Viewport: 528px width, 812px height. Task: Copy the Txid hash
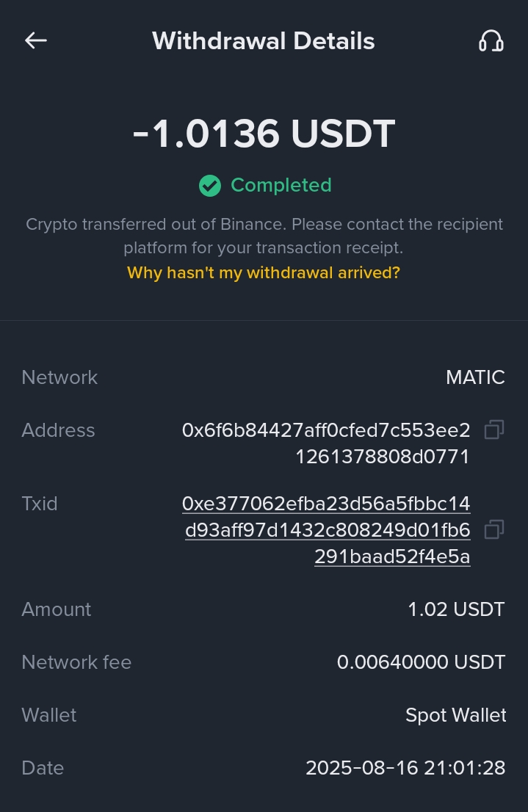(x=494, y=529)
